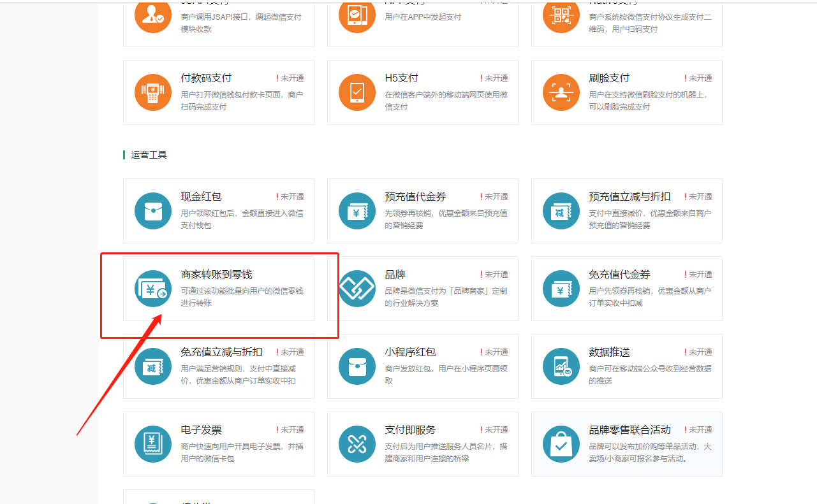Screen dimensions: 817x504
Task: Click the 运营工具 section heading
Action: point(149,155)
